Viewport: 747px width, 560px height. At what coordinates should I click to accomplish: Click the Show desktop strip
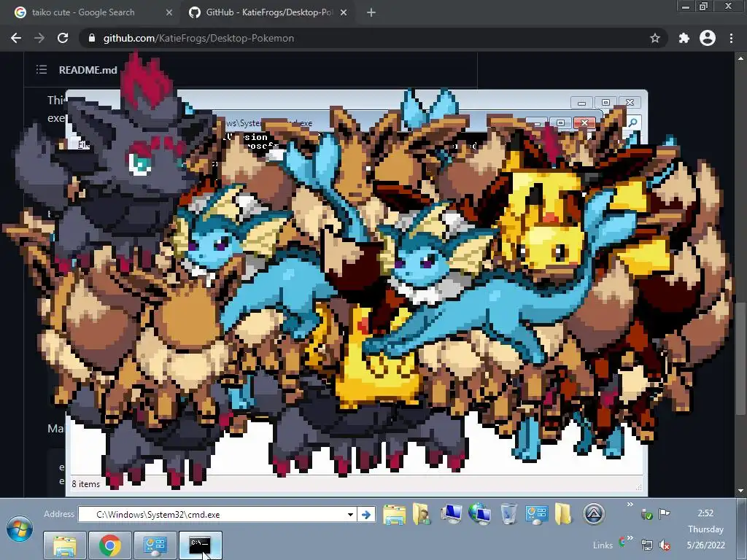pos(742,529)
